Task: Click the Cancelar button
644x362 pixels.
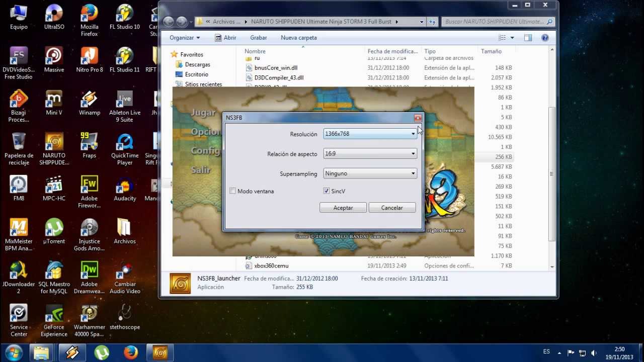Action: click(x=392, y=208)
